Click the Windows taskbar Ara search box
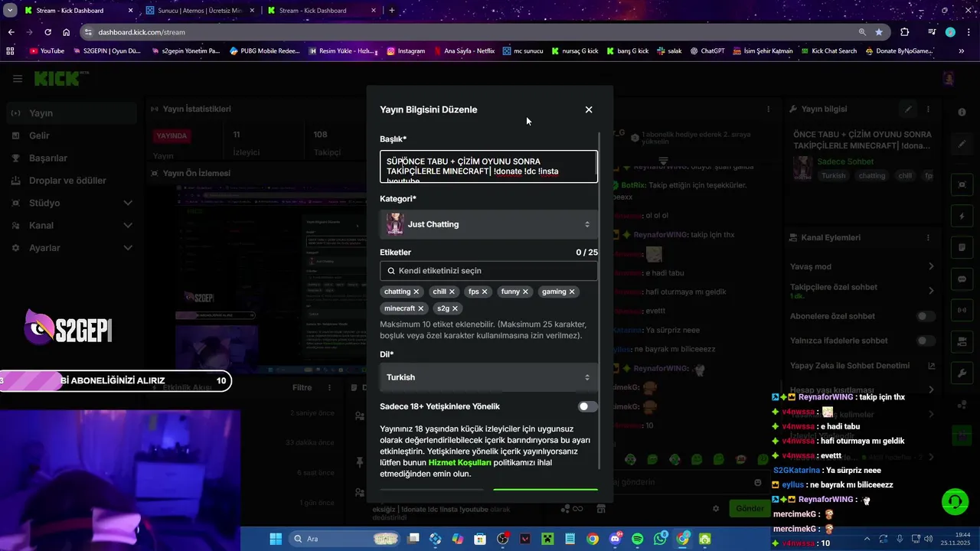This screenshot has height=551, width=980. pos(343,539)
